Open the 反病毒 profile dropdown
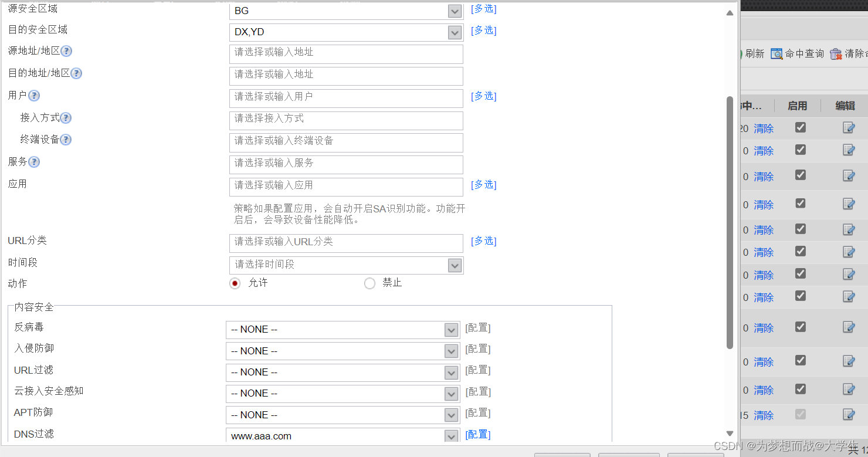This screenshot has height=457, width=868. pyautogui.click(x=452, y=330)
